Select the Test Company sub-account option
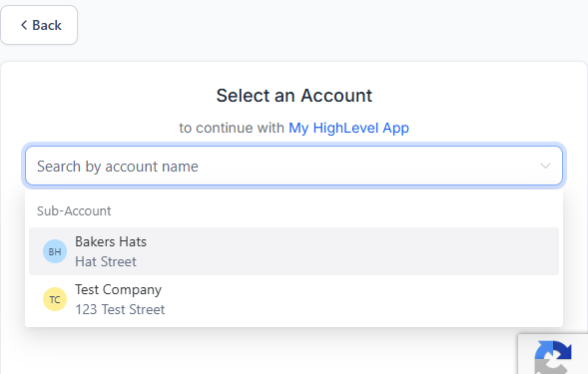This screenshot has width=588, height=374. click(294, 299)
